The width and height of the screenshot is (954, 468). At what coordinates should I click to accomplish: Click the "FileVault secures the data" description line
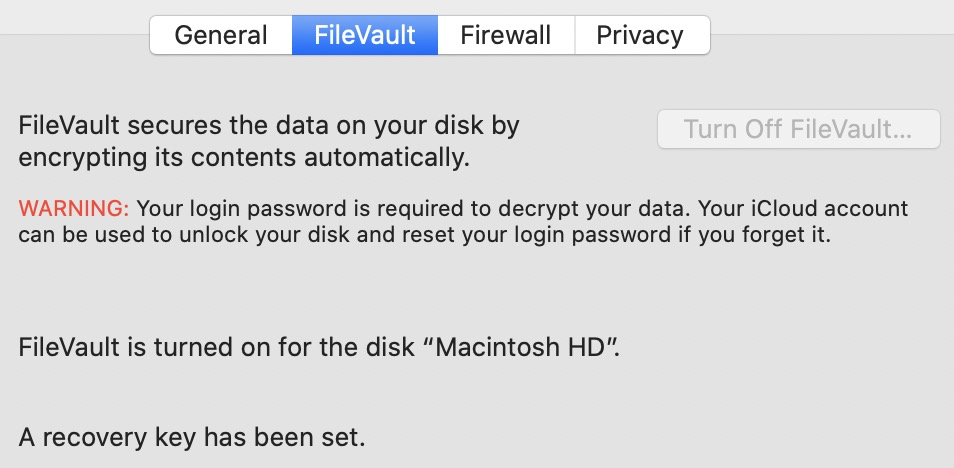[269, 128]
